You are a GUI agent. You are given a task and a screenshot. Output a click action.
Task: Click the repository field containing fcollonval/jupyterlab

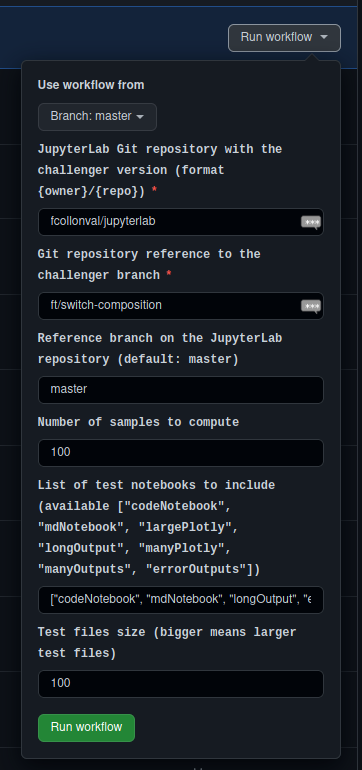click(x=181, y=222)
